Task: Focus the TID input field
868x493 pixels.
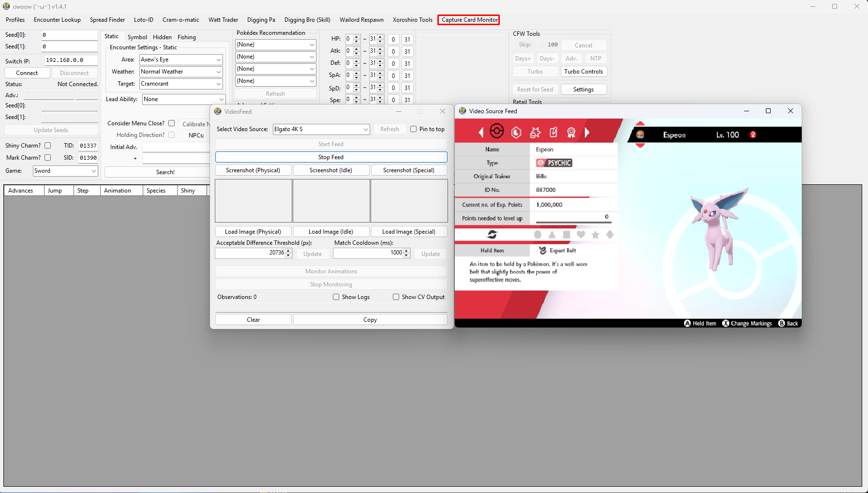Action: click(88, 146)
